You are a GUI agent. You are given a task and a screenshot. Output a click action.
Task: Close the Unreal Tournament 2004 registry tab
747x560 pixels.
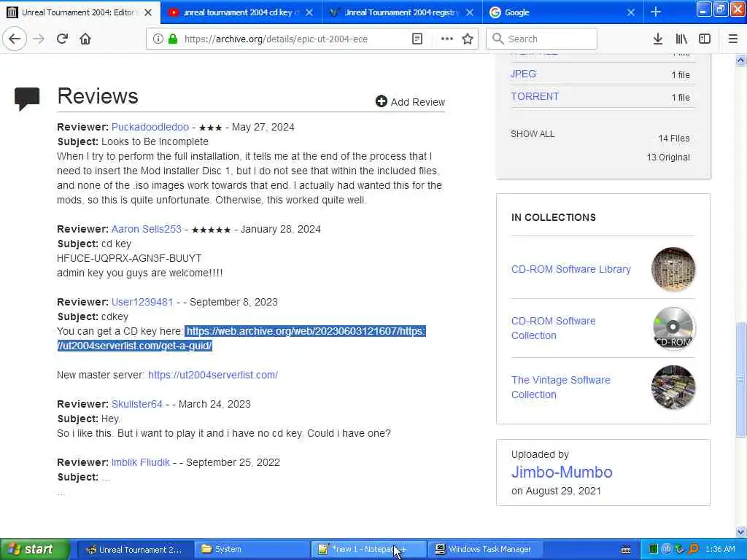(x=470, y=12)
